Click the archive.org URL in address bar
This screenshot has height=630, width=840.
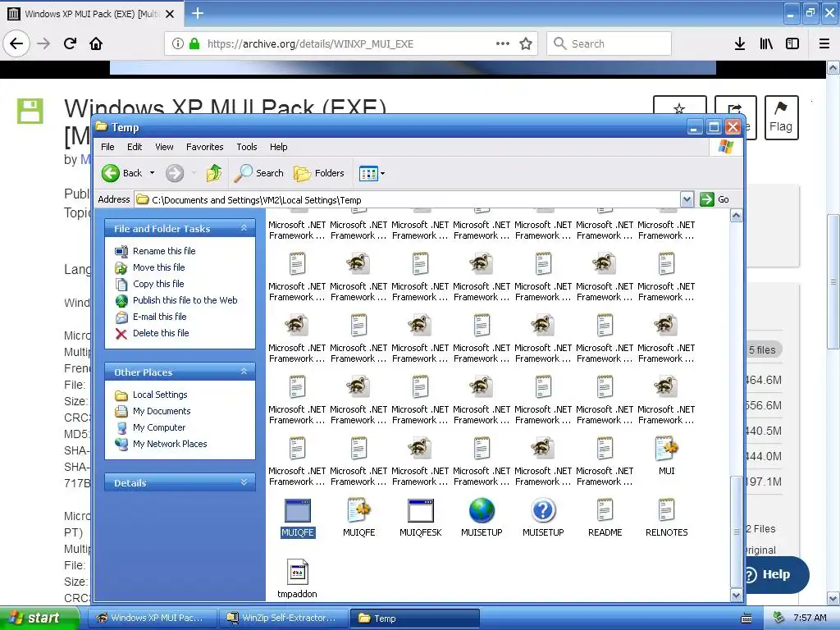pos(310,44)
